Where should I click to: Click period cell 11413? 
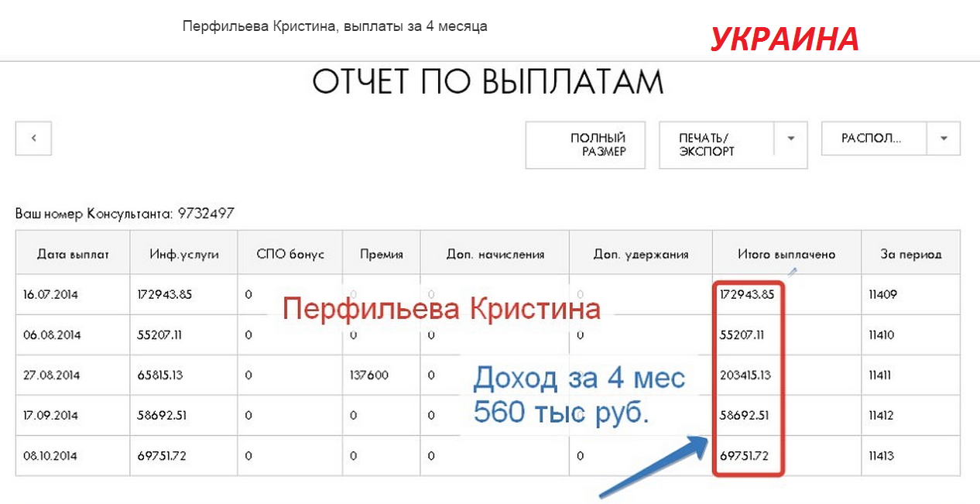(910, 456)
